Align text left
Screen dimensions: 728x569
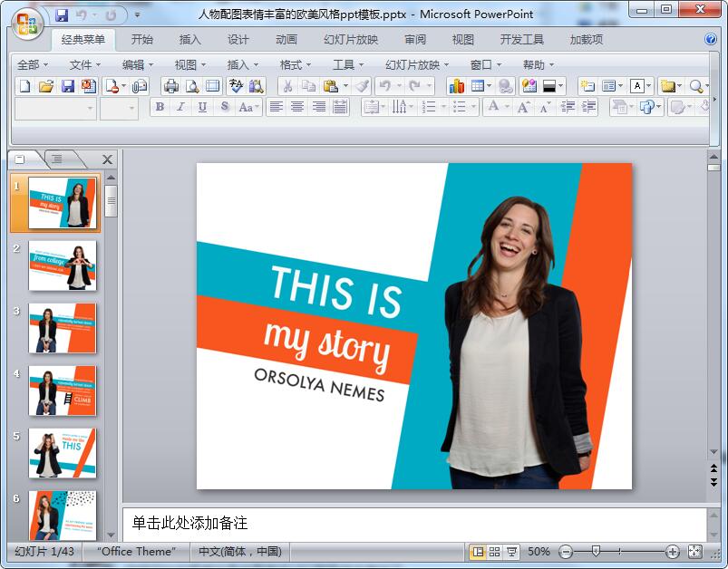[277, 107]
